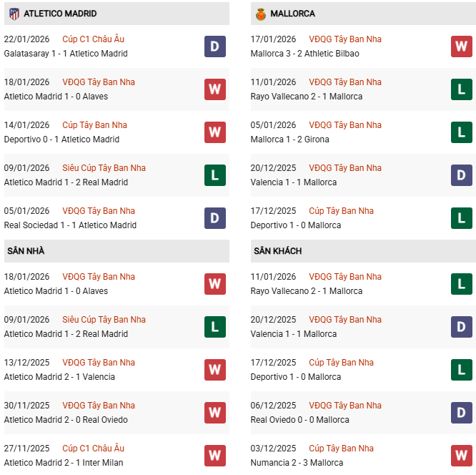Screen dimensions: 476x475
Task: Open Cúp Tây Ban Nha link dated 14/01/2026
Action: click(94, 125)
